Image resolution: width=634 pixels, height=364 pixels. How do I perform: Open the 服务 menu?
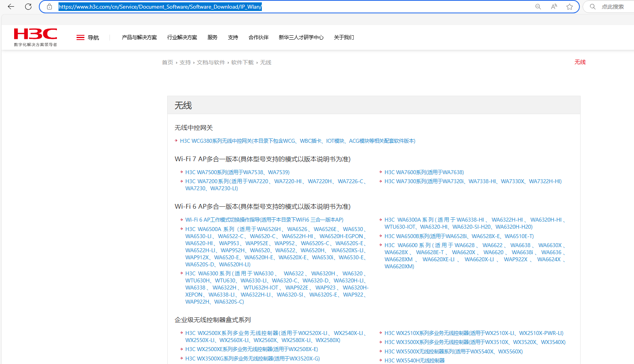[212, 38]
